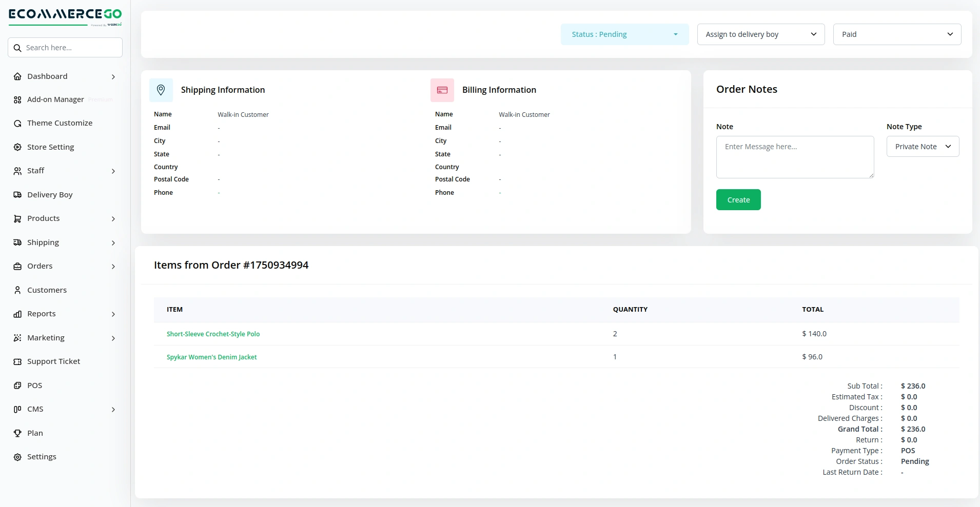
Task: Click the Dashboard home icon in sidebar
Action: 17,76
